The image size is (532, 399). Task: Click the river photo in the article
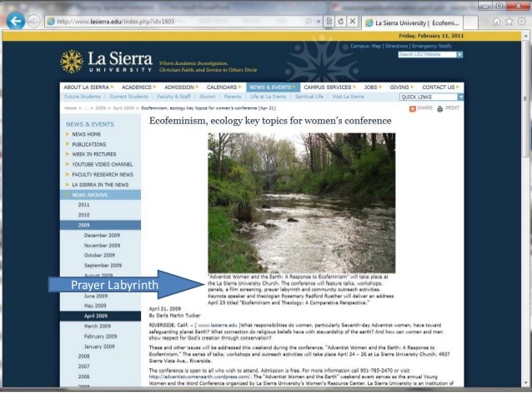pos(301,203)
